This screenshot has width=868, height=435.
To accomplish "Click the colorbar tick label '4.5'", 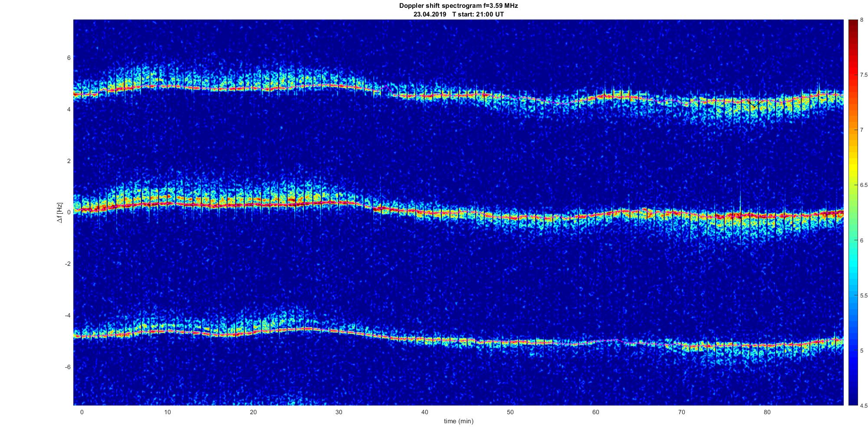I will 863,406.
